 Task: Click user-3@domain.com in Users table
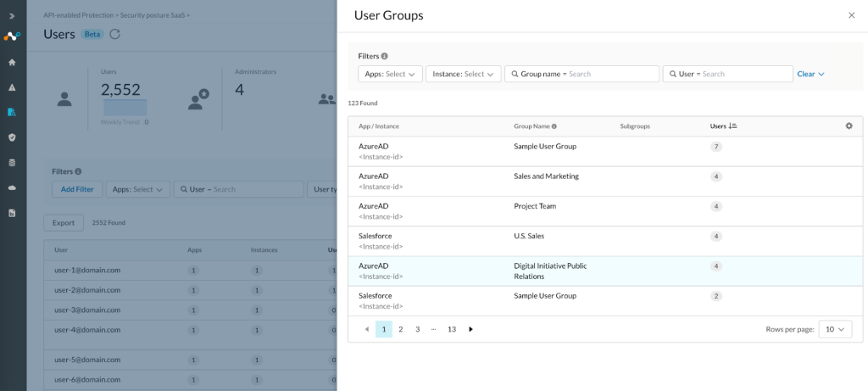point(87,310)
